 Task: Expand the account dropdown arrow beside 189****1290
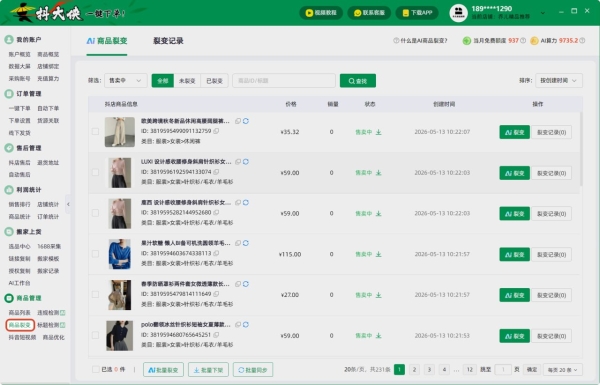(543, 13)
